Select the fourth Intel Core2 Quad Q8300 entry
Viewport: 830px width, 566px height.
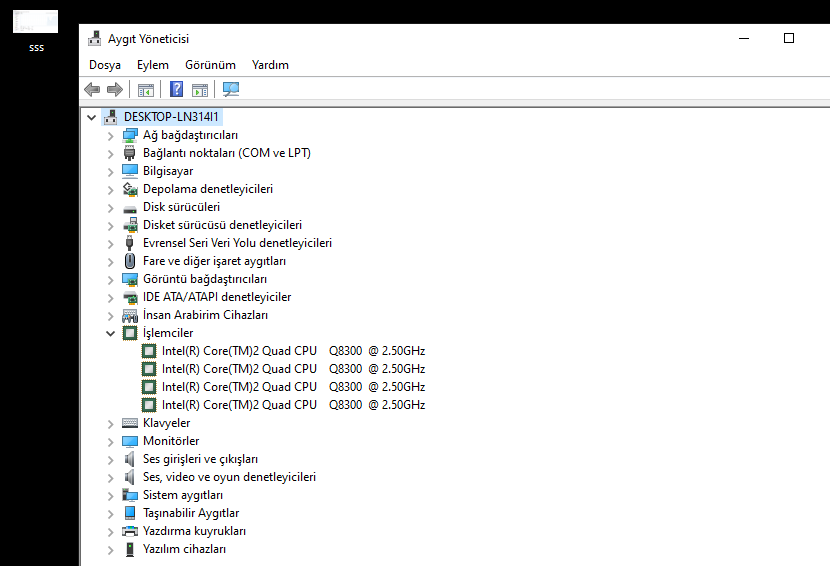(293, 405)
